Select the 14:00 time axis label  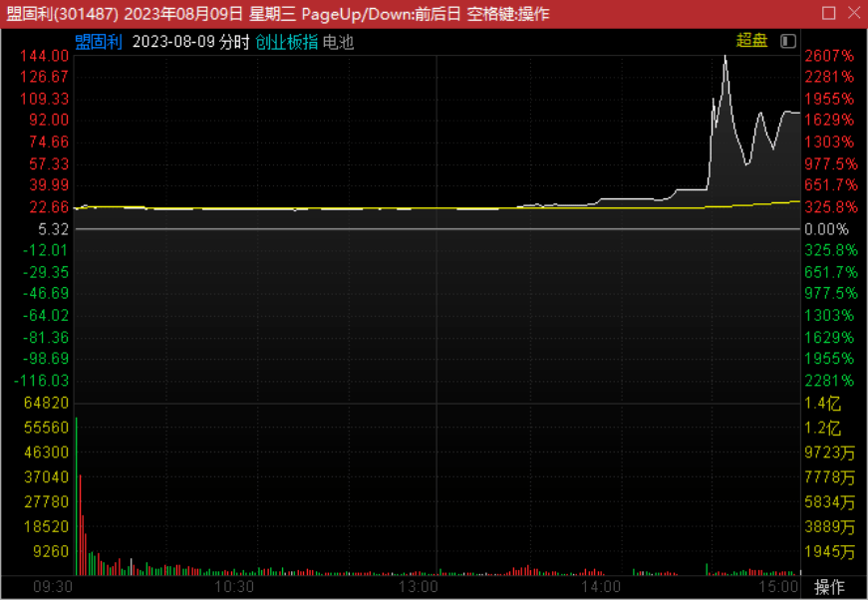pyautogui.click(x=601, y=587)
